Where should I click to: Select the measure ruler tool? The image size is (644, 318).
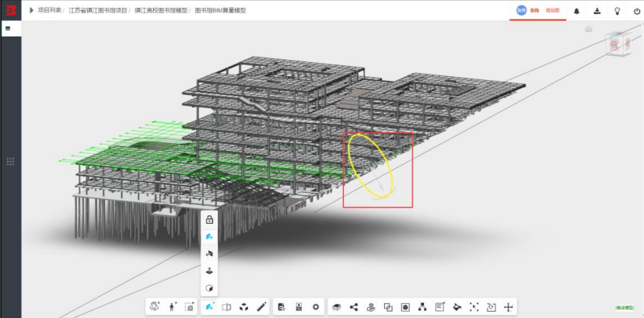(261, 306)
